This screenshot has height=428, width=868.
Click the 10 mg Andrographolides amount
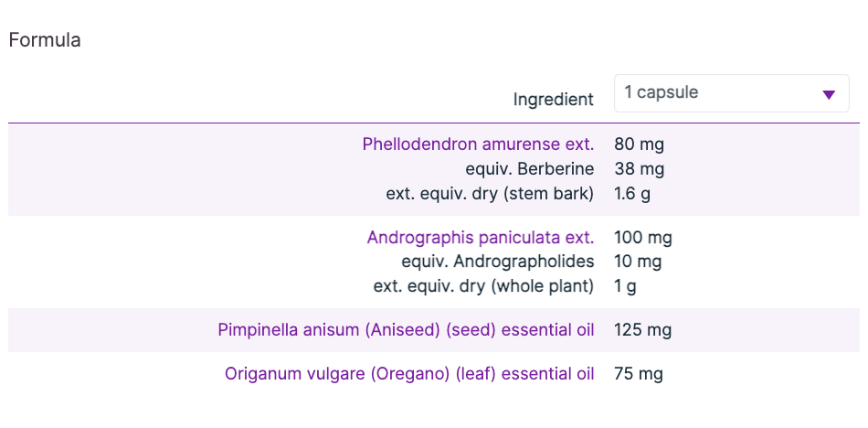638,262
